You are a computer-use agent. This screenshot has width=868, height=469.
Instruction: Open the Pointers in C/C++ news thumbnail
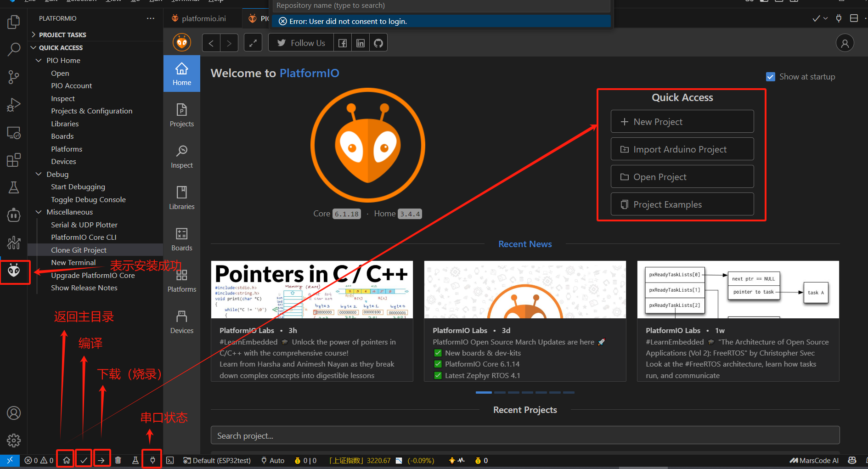click(x=312, y=289)
